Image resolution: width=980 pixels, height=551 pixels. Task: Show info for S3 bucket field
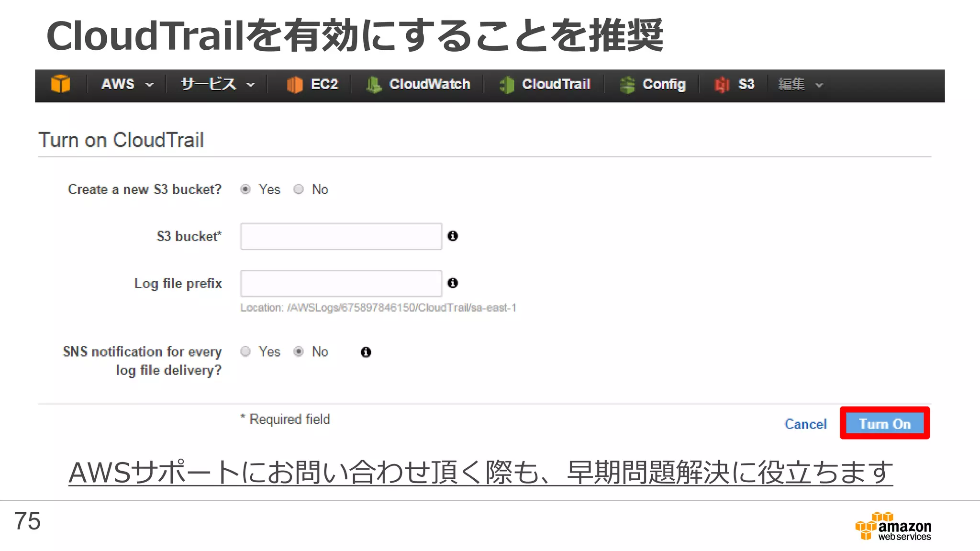[453, 236]
